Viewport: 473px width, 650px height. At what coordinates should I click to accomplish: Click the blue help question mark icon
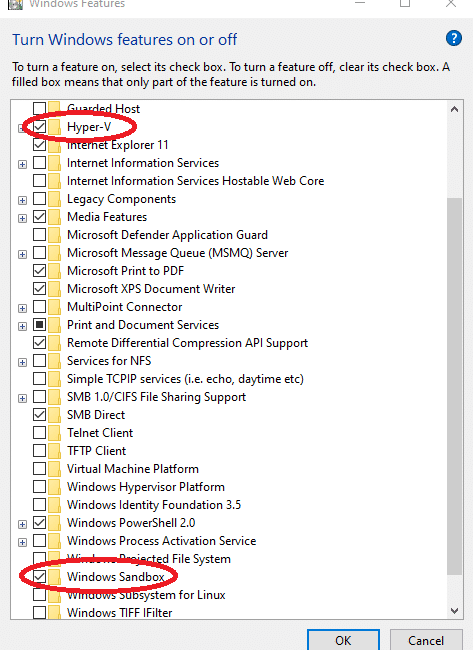pos(454,39)
